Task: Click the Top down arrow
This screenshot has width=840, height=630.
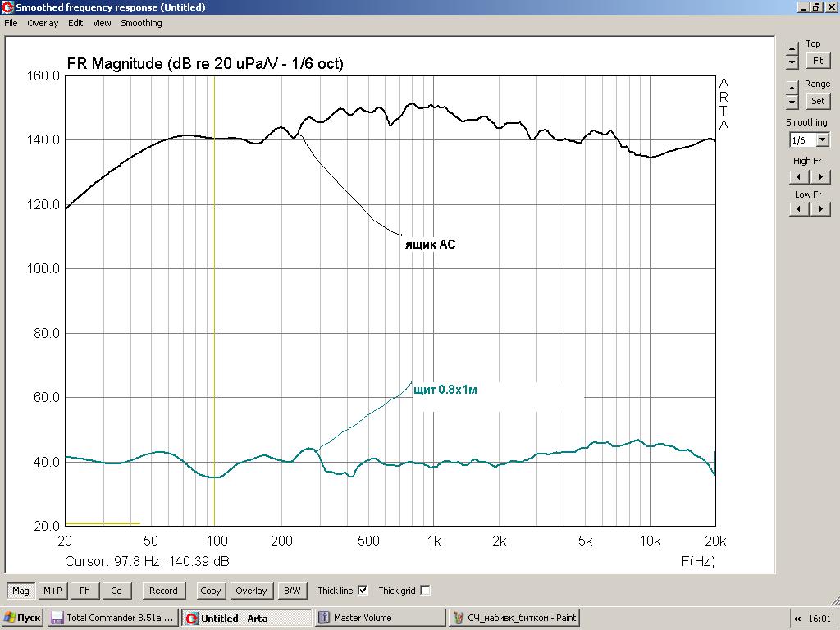Action: [x=792, y=62]
